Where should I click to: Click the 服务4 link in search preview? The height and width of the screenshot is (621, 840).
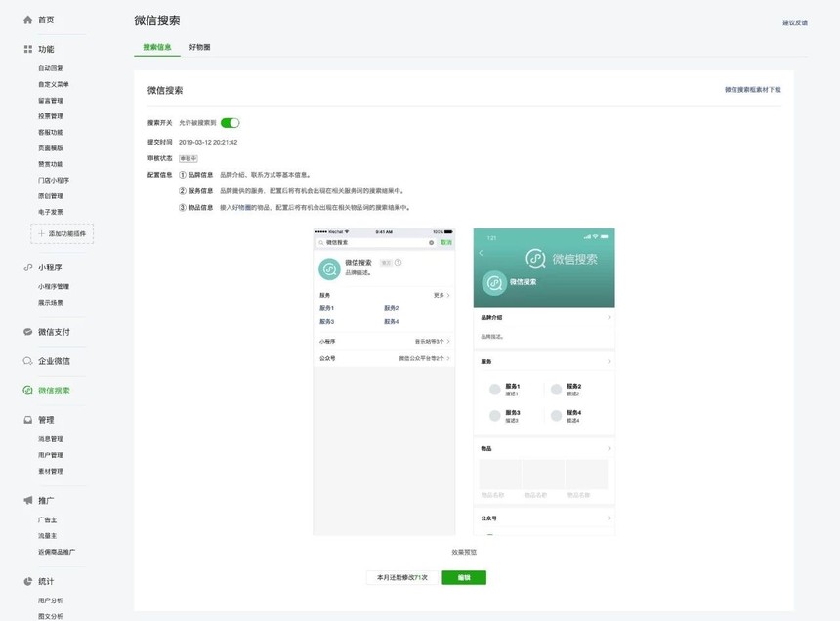point(391,322)
